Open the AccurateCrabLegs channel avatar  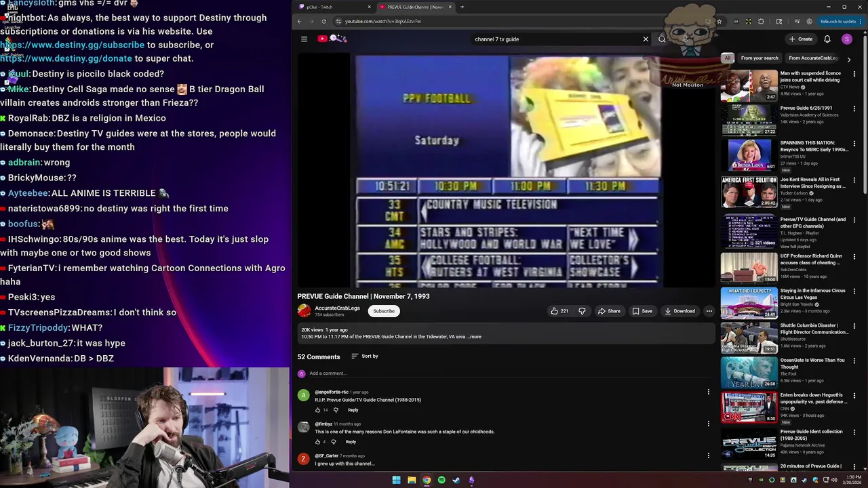click(x=304, y=311)
